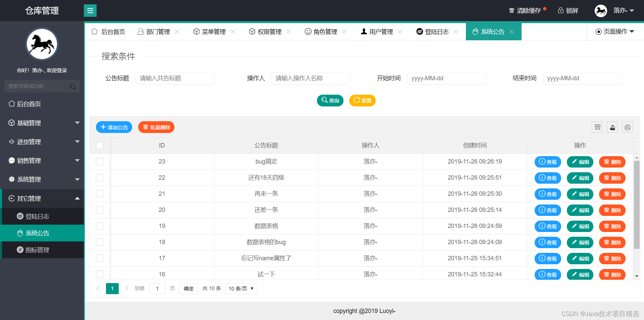644x320 pixels.
Task: Close the 部门管理 tab
Action: pyautogui.click(x=177, y=32)
